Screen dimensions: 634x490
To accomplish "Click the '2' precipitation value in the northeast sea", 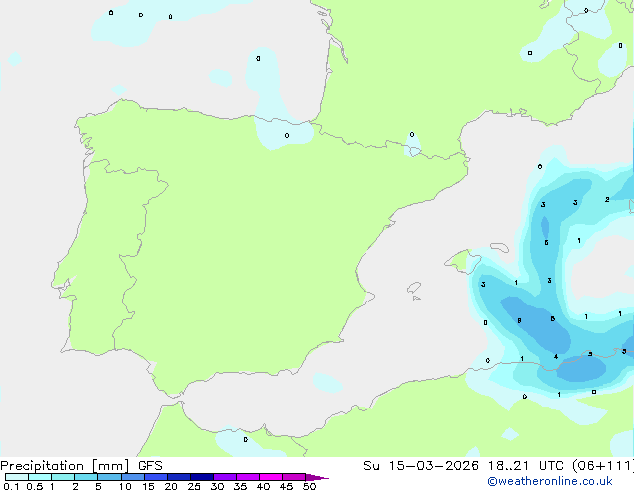I will coord(607,200).
